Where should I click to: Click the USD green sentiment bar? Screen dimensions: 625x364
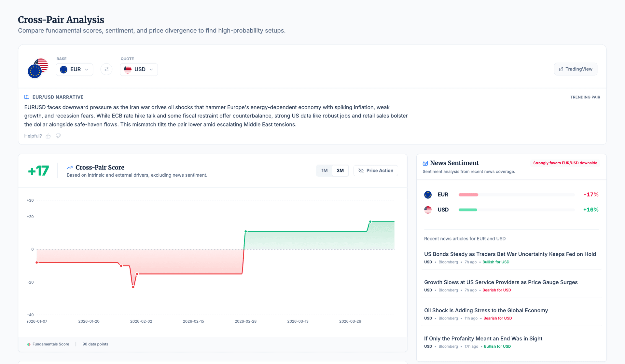coord(468,210)
